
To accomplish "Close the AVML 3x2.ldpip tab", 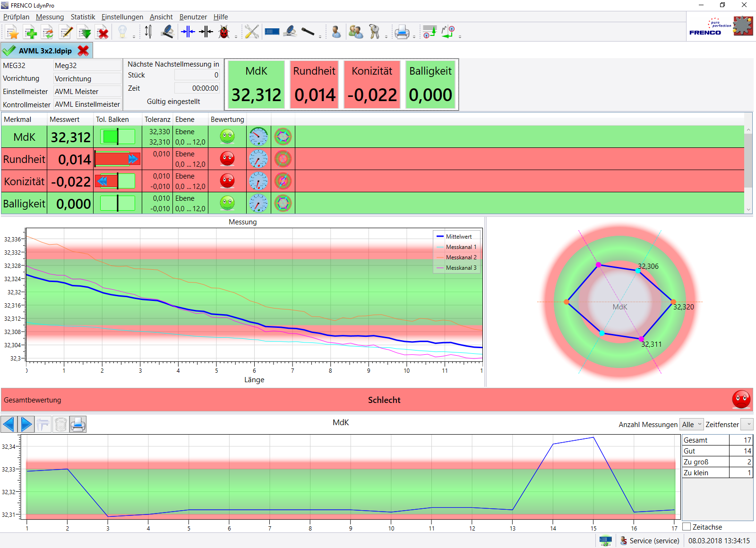I will 83,51.
